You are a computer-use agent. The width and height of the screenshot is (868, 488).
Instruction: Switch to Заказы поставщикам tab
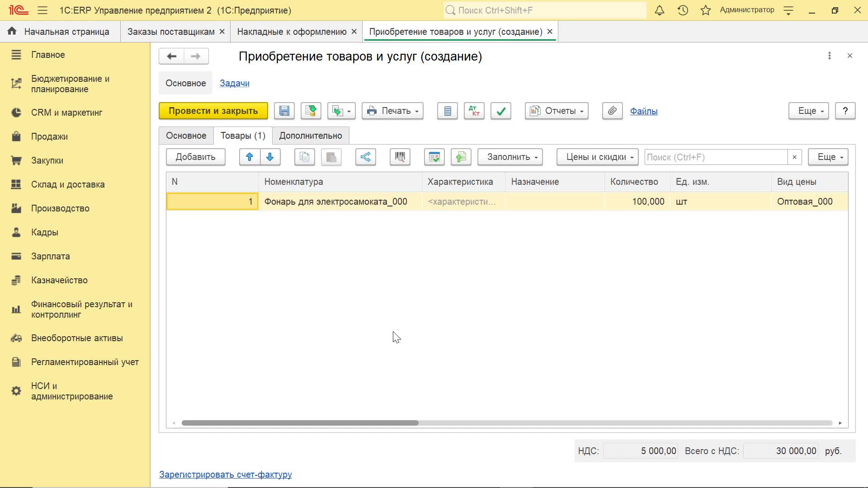pyautogui.click(x=171, y=32)
